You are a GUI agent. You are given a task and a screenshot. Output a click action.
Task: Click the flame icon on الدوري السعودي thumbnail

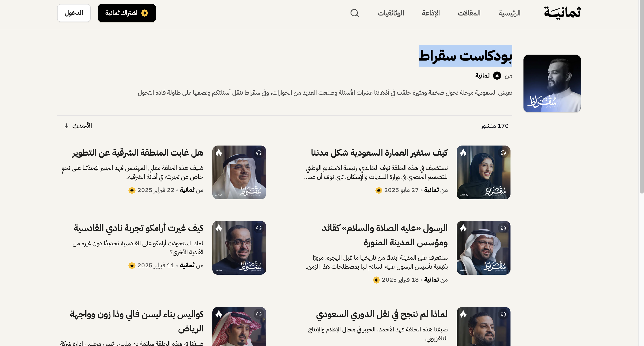point(463,314)
